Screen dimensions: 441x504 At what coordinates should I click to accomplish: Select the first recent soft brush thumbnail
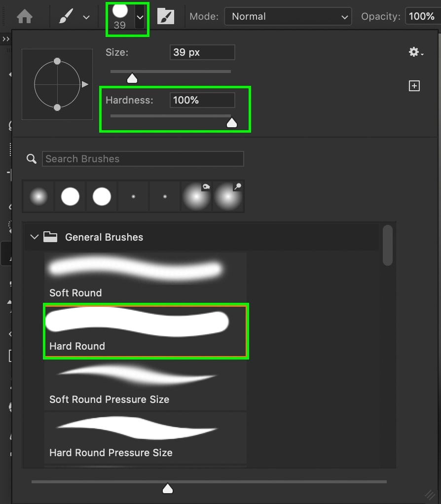click(38, 196)
